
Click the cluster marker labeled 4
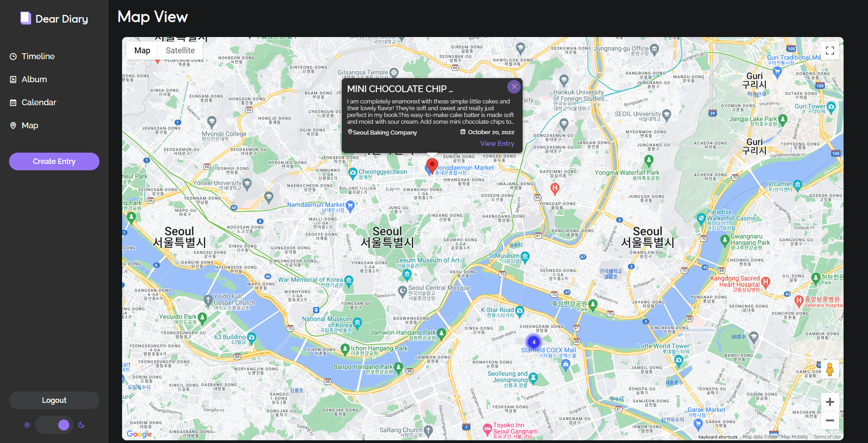point(534,342)
